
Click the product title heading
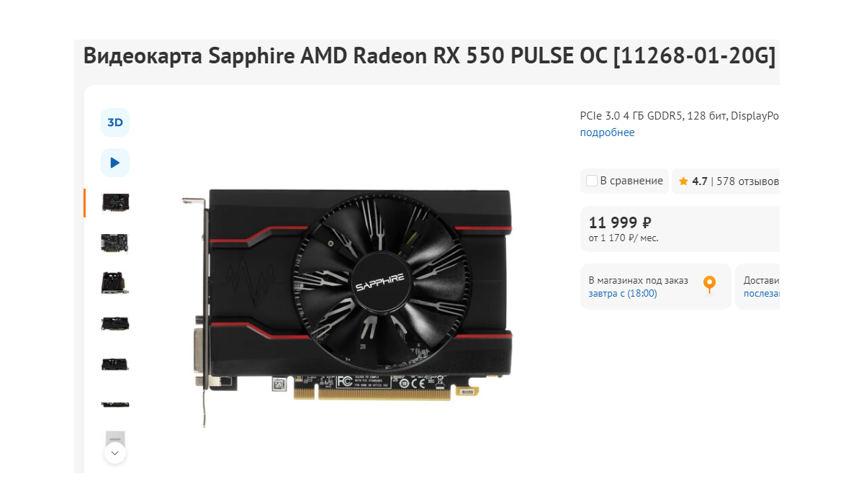coord(430,56)
